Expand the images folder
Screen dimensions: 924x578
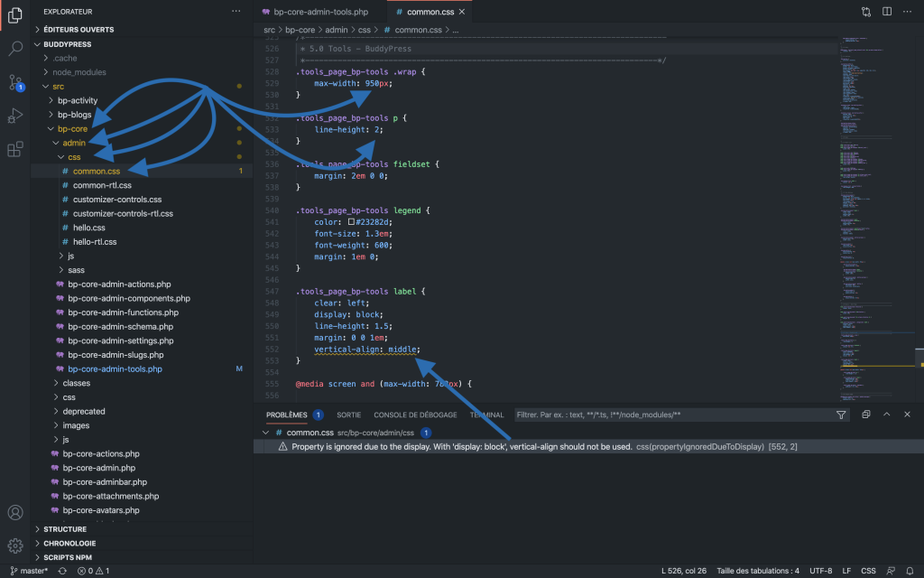[x=76, y=426]
